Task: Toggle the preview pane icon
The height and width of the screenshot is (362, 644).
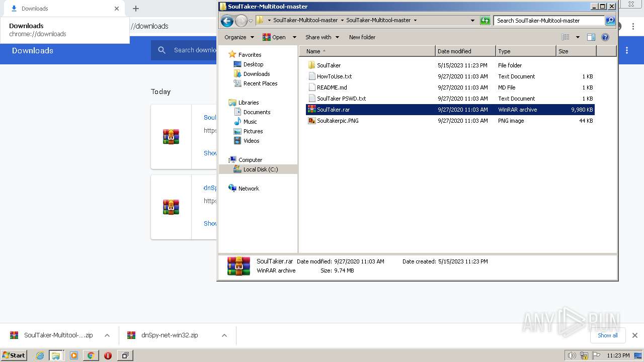Action: click(591, 37)
